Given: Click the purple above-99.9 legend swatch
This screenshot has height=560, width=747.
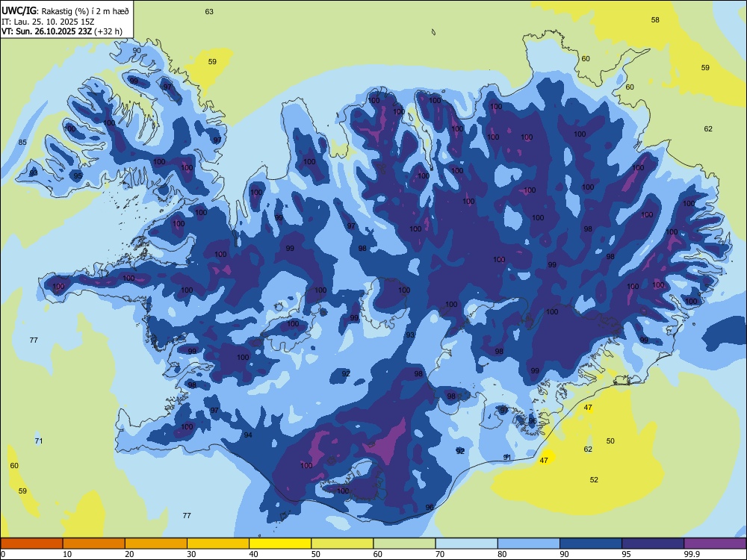Looking at the screenshot, I should [715, 544].
